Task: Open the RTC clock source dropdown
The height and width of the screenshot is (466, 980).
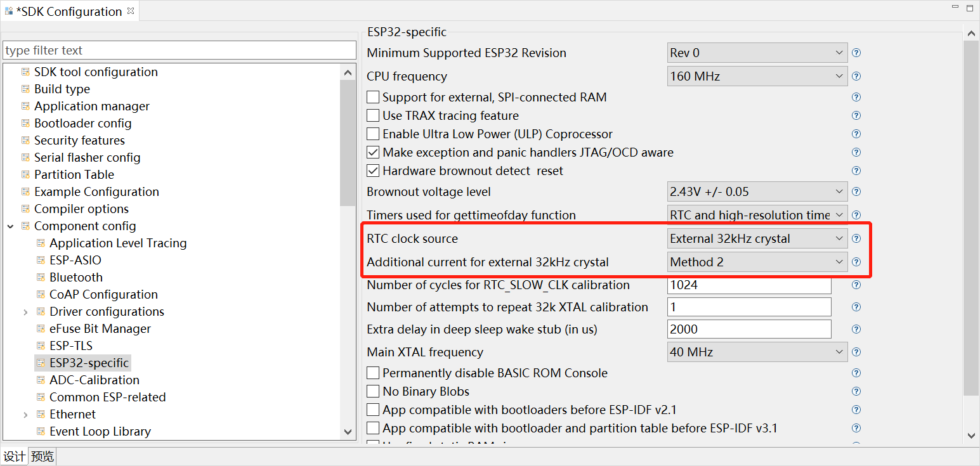Action: click(x=757, y=238)
